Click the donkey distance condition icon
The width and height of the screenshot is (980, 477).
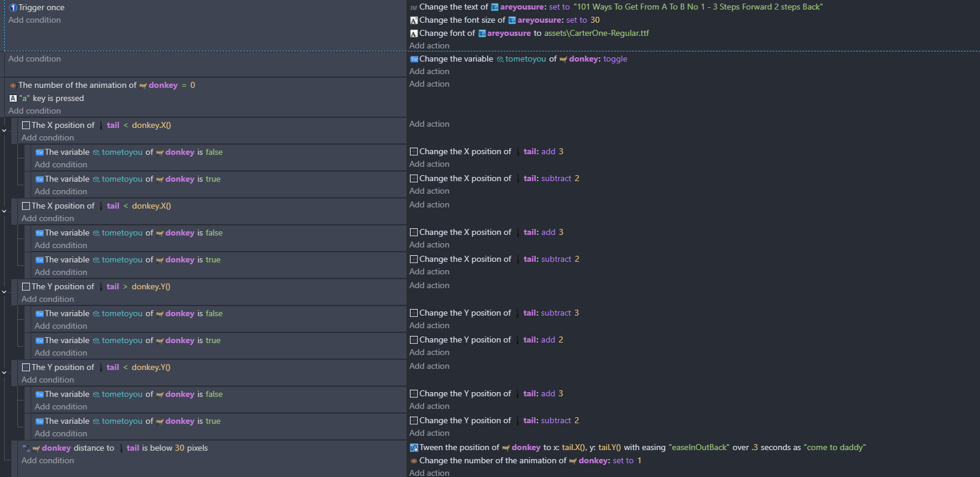(26, 448)
